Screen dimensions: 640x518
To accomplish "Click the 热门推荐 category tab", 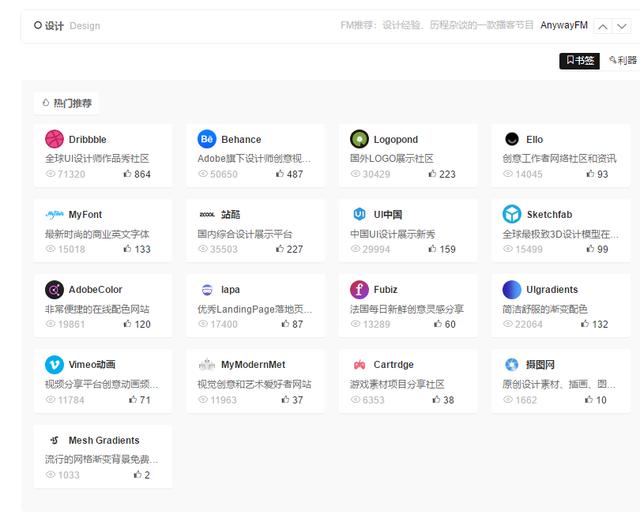I will point(67,103).
